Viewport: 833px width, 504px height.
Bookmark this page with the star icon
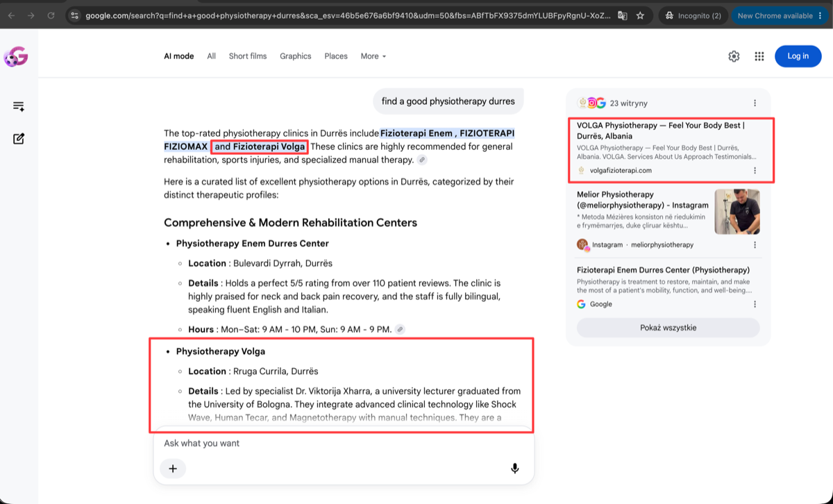pyautogui.click(x=640, y=15)
